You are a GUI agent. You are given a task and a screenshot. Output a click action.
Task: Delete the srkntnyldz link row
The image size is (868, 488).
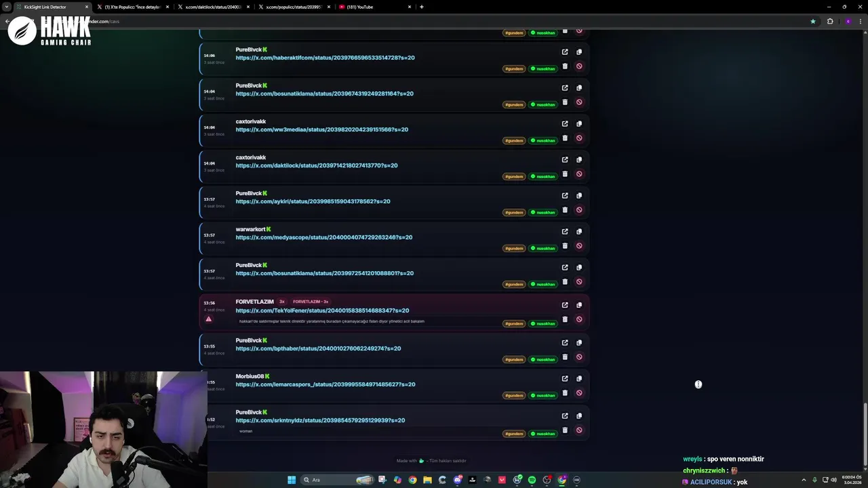click(x=565, y=430)
